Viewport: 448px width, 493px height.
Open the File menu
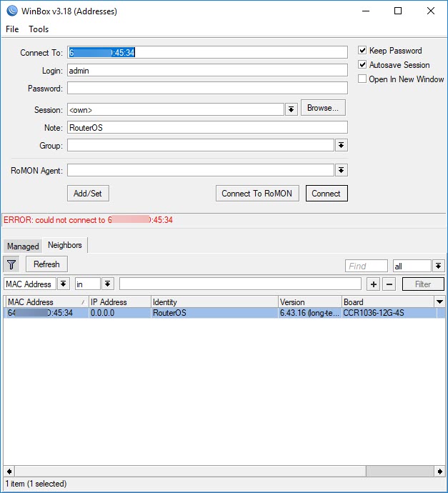point(12,29)
